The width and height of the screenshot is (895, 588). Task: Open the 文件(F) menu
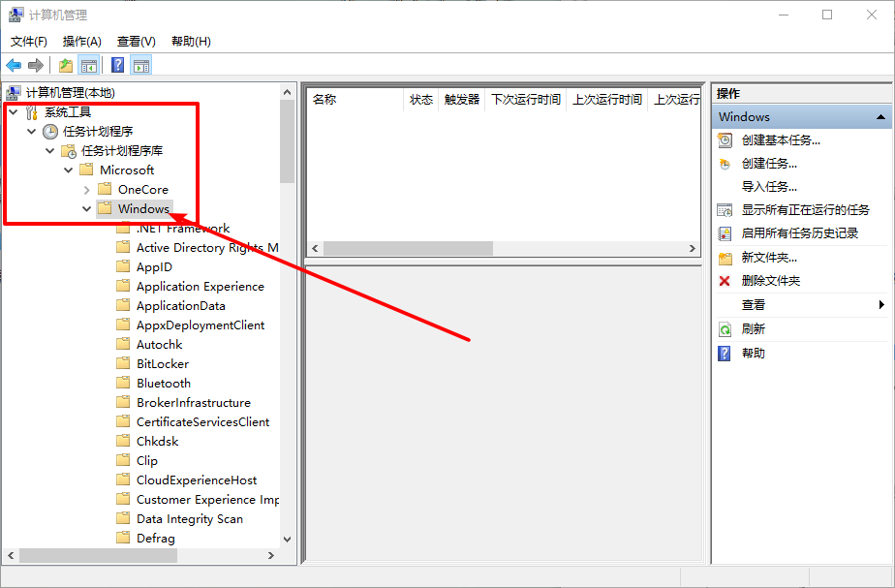click(x=28, y=41)
